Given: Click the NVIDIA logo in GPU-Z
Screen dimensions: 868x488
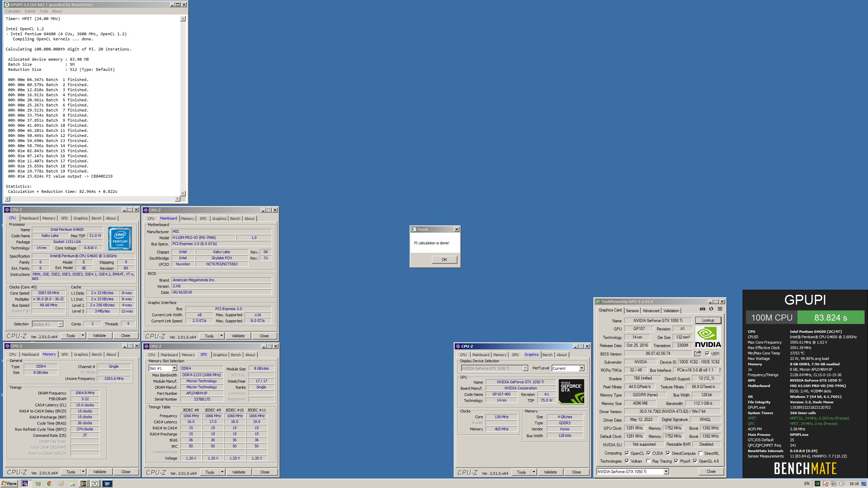Looking at the screenshot, I should pyautogui.click(x=708, y=337).
